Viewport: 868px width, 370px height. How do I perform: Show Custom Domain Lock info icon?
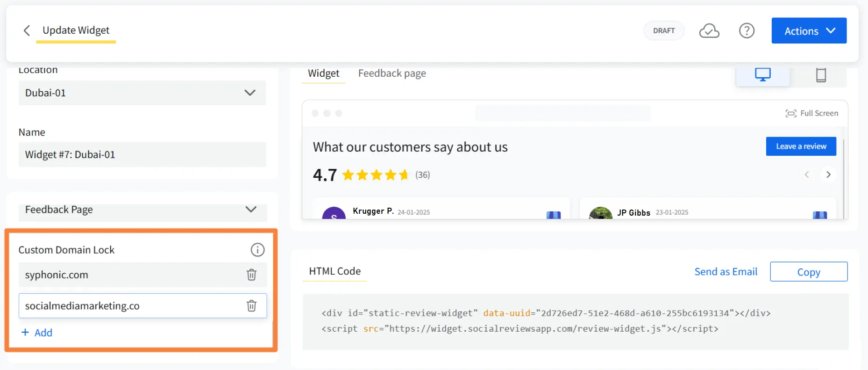click(257, 250)
